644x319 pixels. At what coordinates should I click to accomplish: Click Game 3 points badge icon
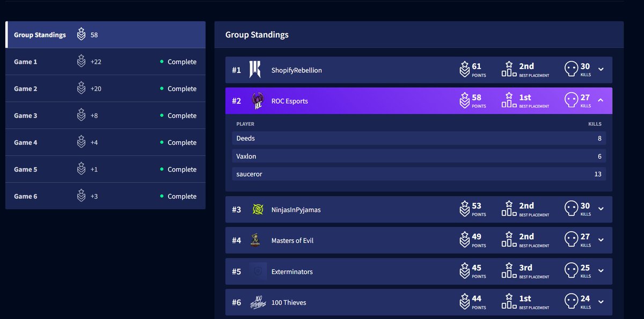point(81,115)
